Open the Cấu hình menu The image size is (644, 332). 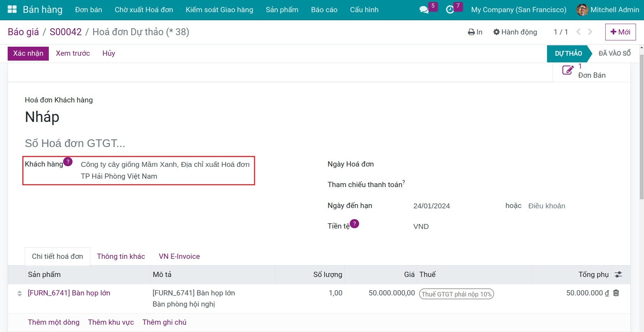coord(364,10)
